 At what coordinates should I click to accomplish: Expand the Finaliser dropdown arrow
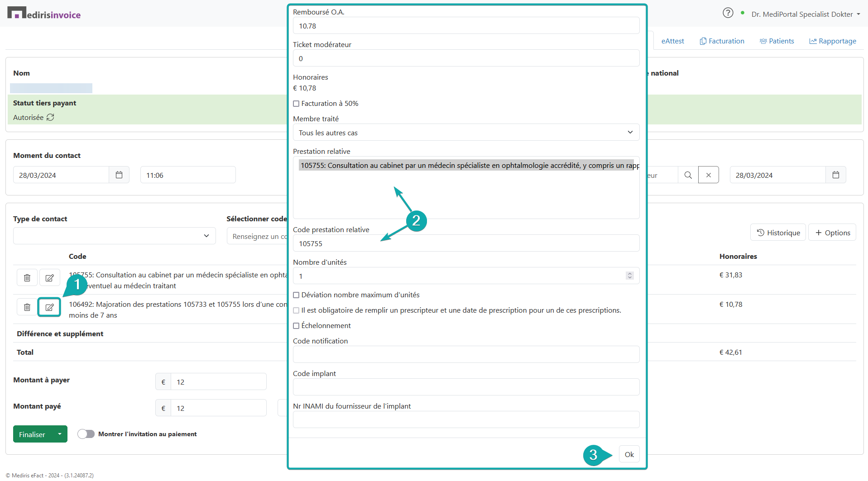pyautogui.click(x=59, y=434)
